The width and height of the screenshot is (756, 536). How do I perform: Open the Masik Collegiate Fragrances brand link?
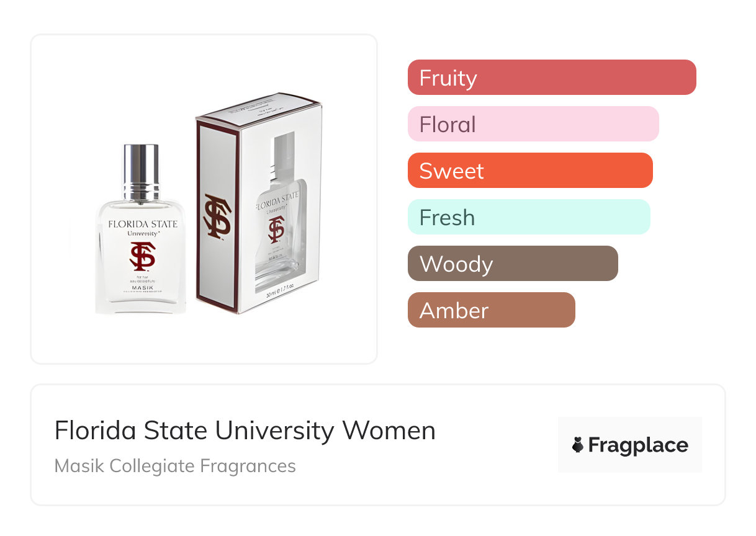click(175, 465)
